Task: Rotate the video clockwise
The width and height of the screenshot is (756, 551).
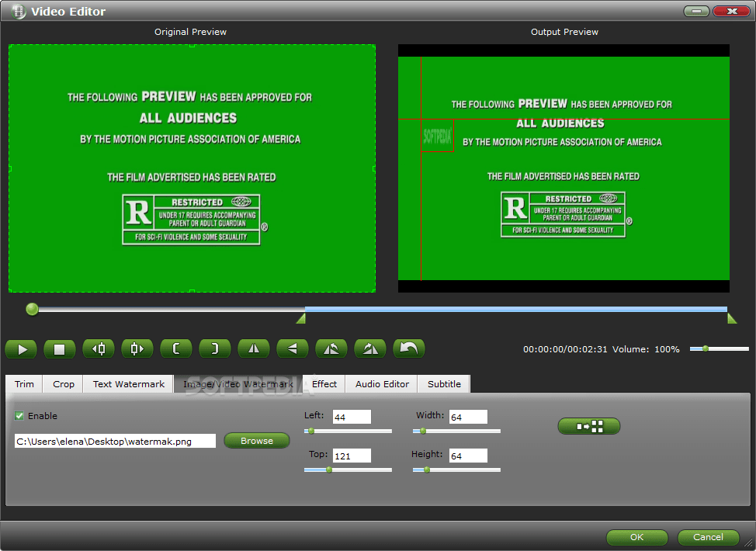Action: point(370,348)
